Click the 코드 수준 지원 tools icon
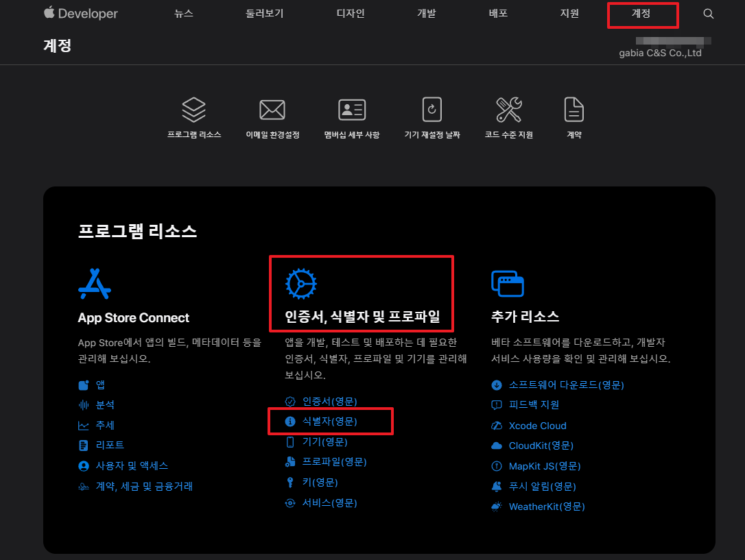Viewport: 745px width, 560px height. pos(509,110)
